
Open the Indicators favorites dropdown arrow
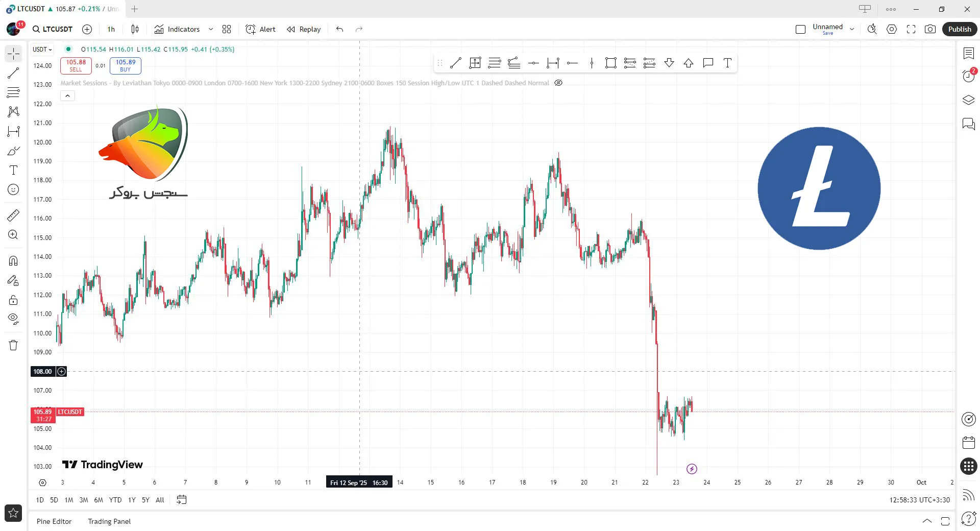[211, 29]
